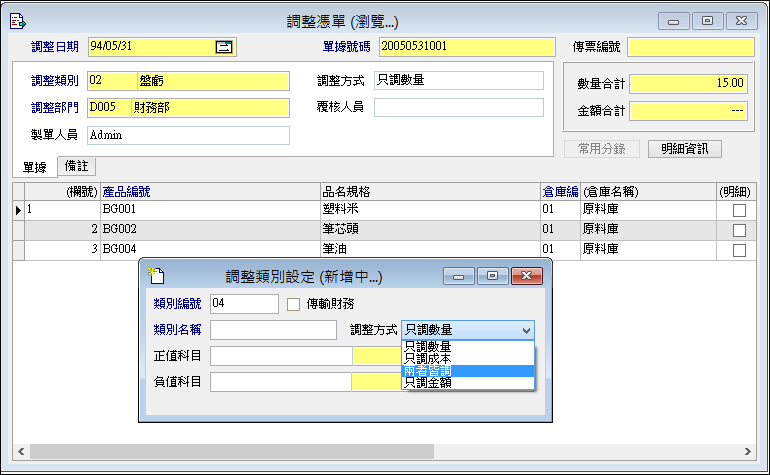770x475 pixels.
Task: Switch to the 備註 tab
Action: click(75, 167)
